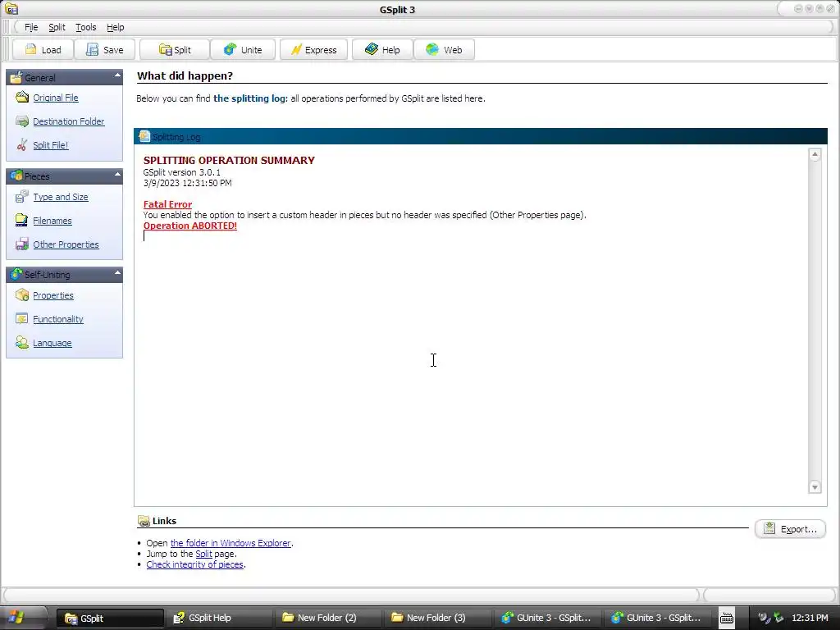This screenshot has width=840, height=630.
Task: Click the log scrollbar up arrow
Action: point(815,155)
